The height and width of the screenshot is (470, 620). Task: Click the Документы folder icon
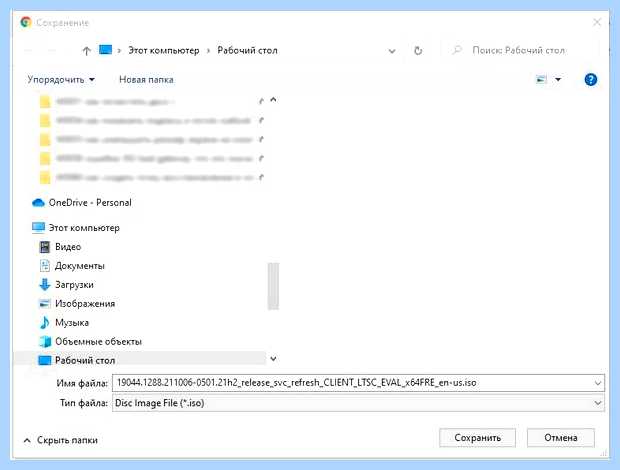pos(45,266)
